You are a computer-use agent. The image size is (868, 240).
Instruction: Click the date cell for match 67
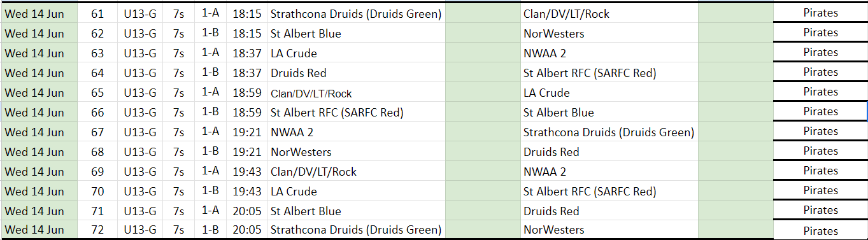click(x=39, y=132)
